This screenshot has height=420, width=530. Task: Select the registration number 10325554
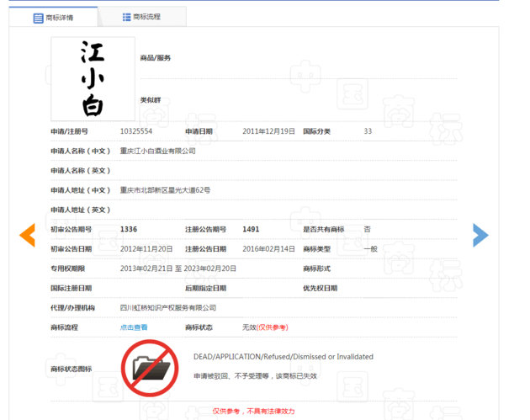(x=136, y=131)
